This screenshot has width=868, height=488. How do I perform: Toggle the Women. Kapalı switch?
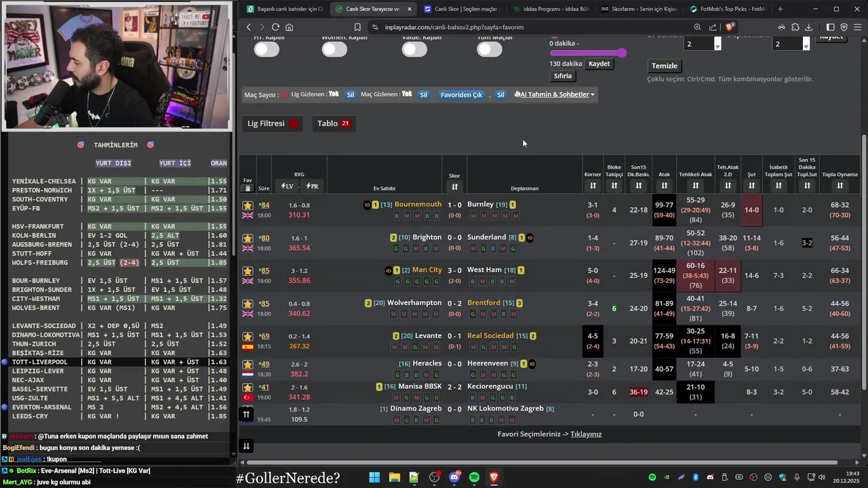coord(334,49)
